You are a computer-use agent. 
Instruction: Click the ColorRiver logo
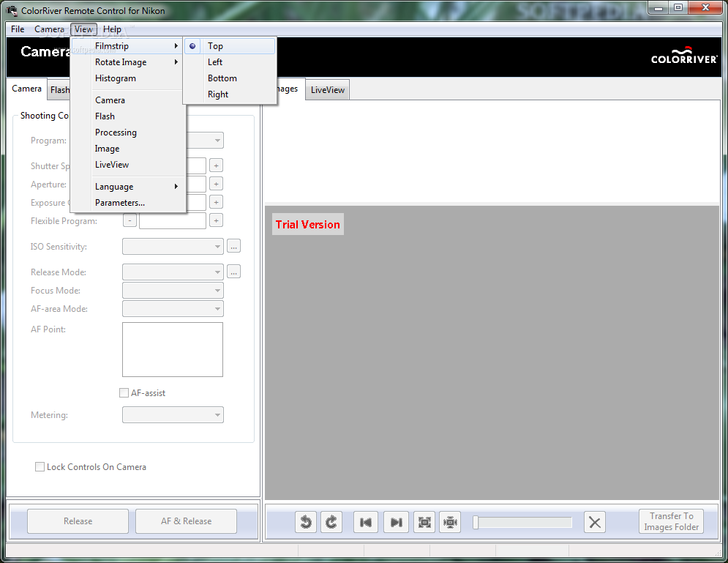pos(684,56)
